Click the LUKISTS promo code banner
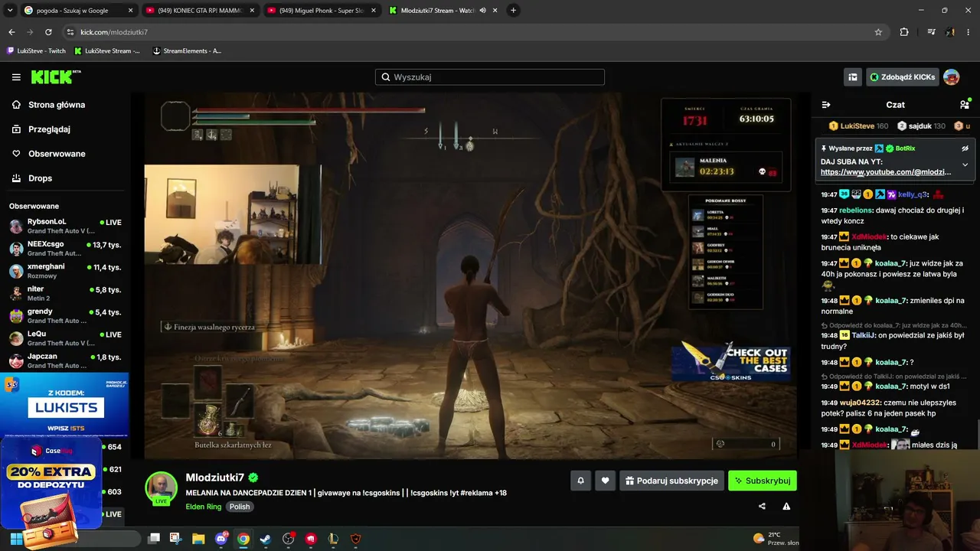Image resolution: width=980 pixels, height=551 pixels. [x=64, y=406]
